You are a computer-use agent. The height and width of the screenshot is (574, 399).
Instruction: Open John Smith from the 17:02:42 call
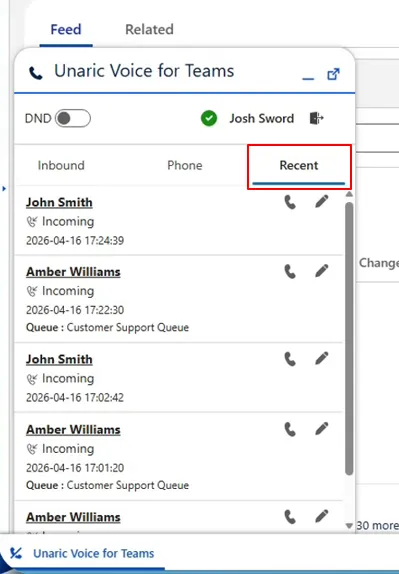[x=59, y=359]
